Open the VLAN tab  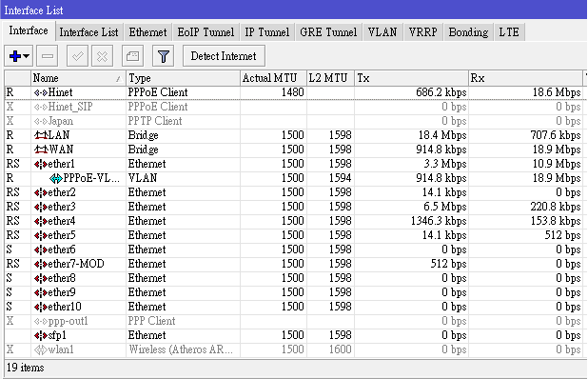pyautogui.click(x=382, y=32)
